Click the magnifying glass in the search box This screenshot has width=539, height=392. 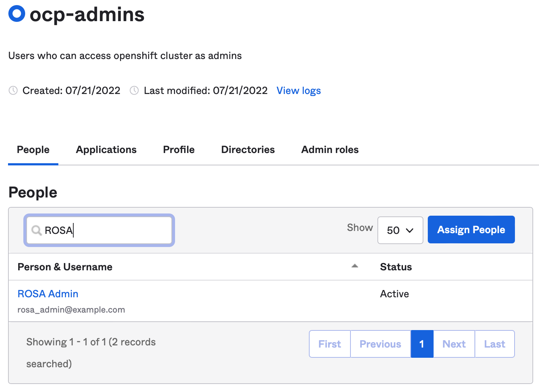coord(36,231)
